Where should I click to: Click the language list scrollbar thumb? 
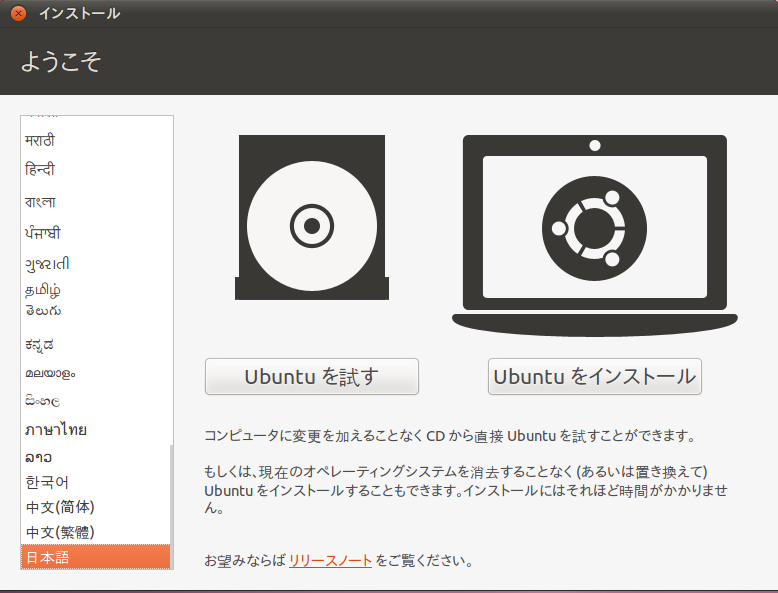172,507
